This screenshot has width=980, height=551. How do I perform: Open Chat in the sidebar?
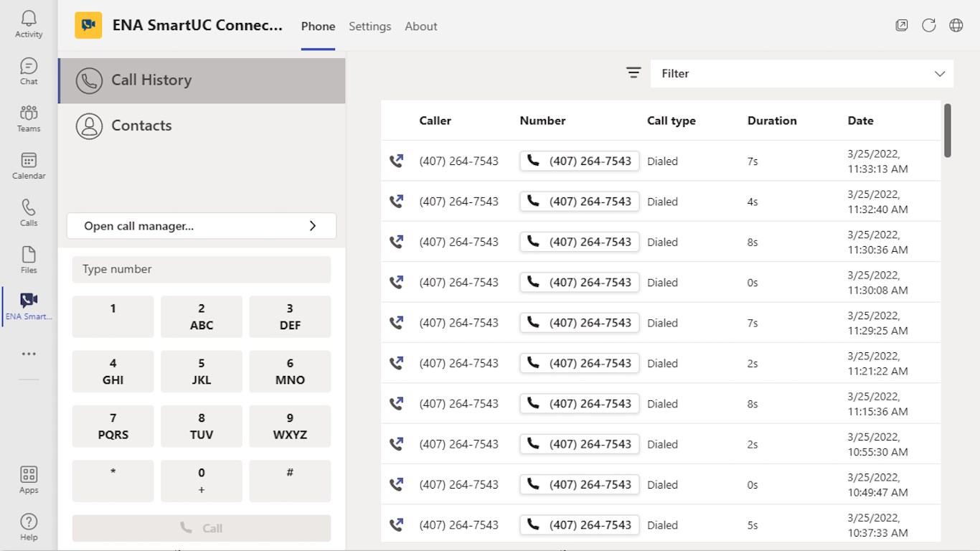[29, 71]
